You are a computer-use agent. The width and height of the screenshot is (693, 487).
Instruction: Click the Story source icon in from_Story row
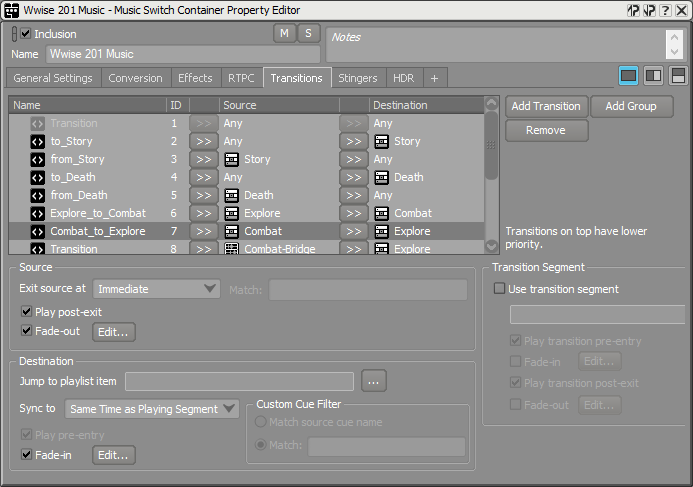pos(232,160)
